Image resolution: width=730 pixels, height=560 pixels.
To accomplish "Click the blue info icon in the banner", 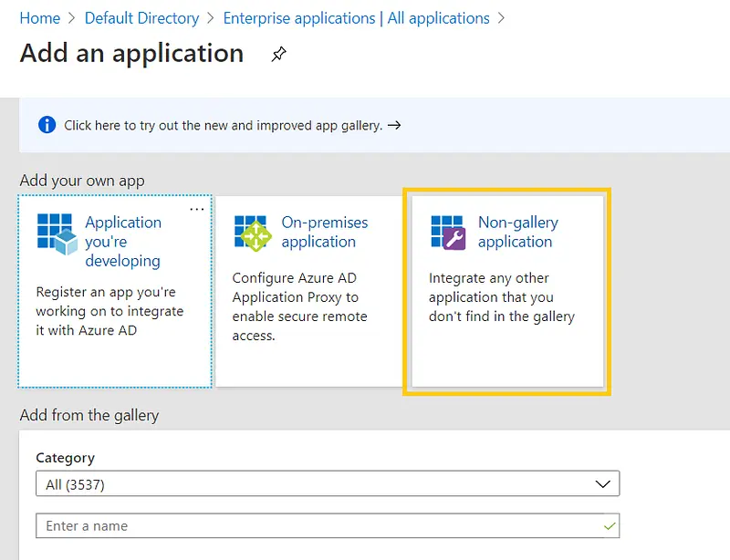I will (47, 125).
